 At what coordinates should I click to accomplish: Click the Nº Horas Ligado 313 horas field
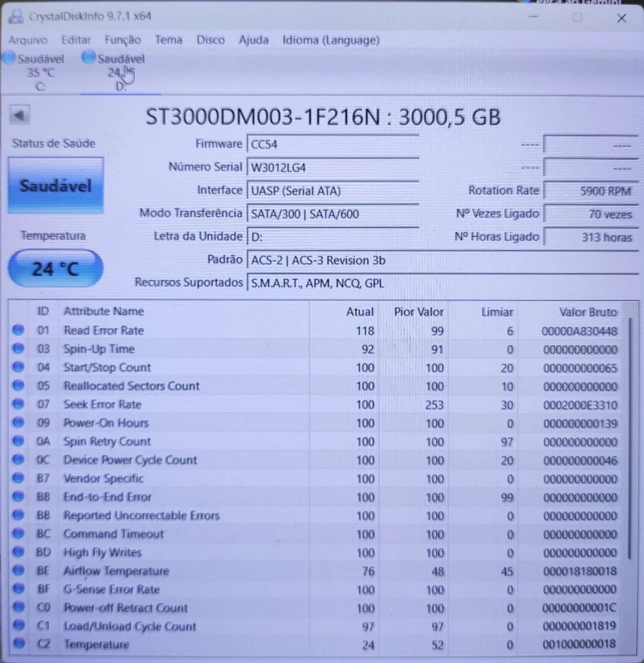pos(591,237)
